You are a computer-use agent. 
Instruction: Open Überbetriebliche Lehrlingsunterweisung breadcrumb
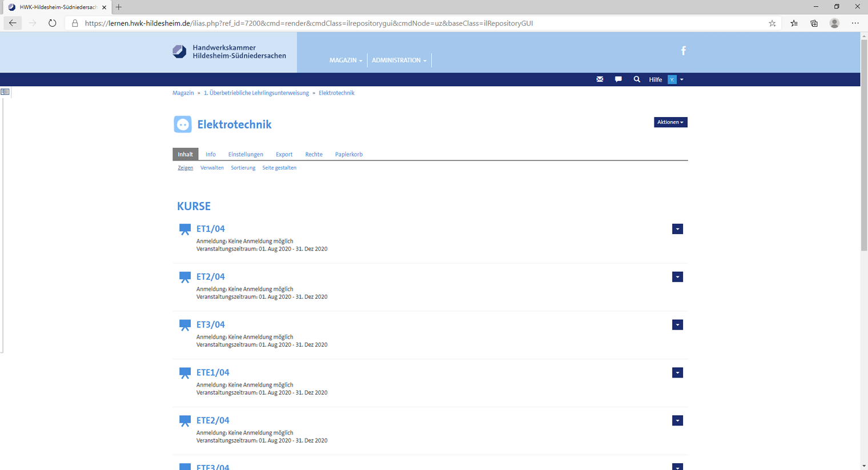tap(256, 93)
